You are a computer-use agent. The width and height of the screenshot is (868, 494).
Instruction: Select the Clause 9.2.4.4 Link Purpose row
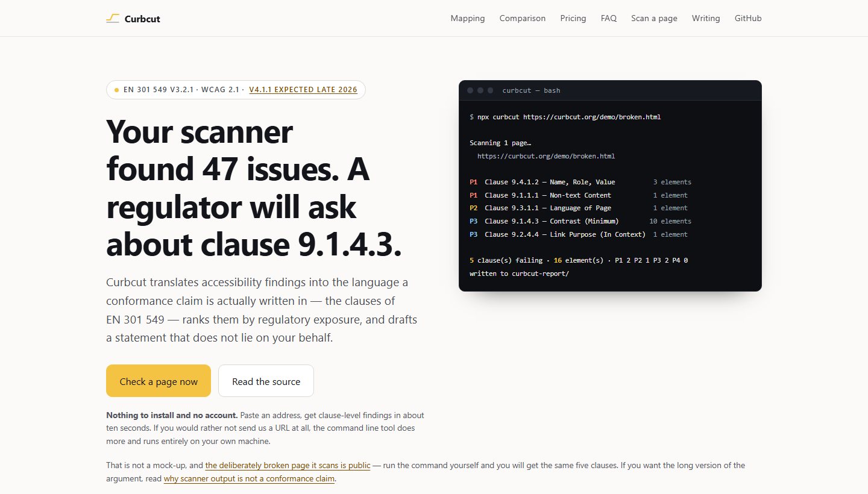tap(579, 234)
